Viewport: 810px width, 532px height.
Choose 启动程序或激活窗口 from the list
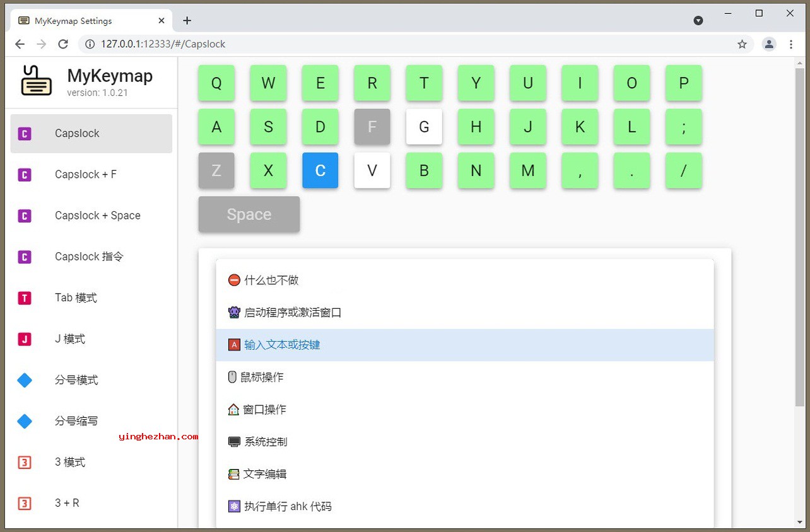[x=465, y=312]
